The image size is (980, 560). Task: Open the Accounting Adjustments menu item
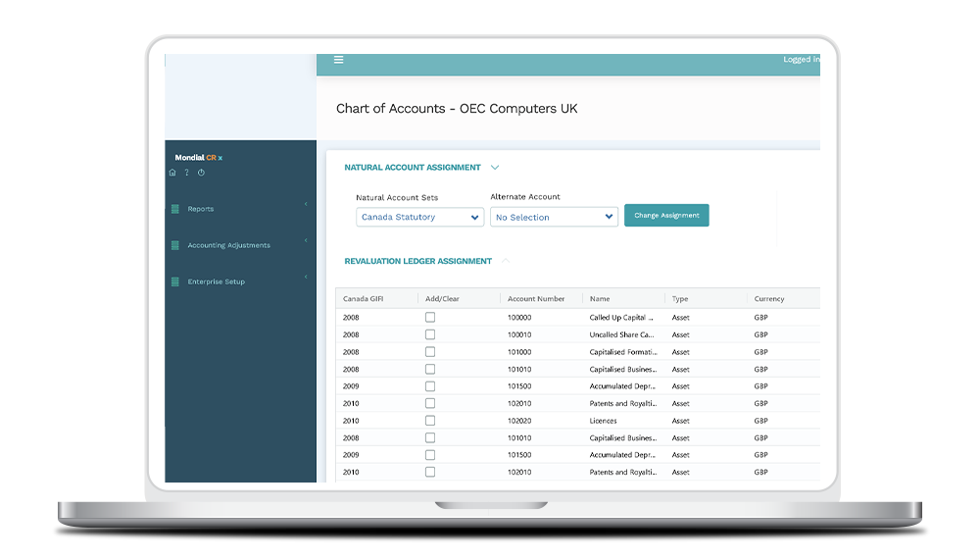(x=228, y=245)
